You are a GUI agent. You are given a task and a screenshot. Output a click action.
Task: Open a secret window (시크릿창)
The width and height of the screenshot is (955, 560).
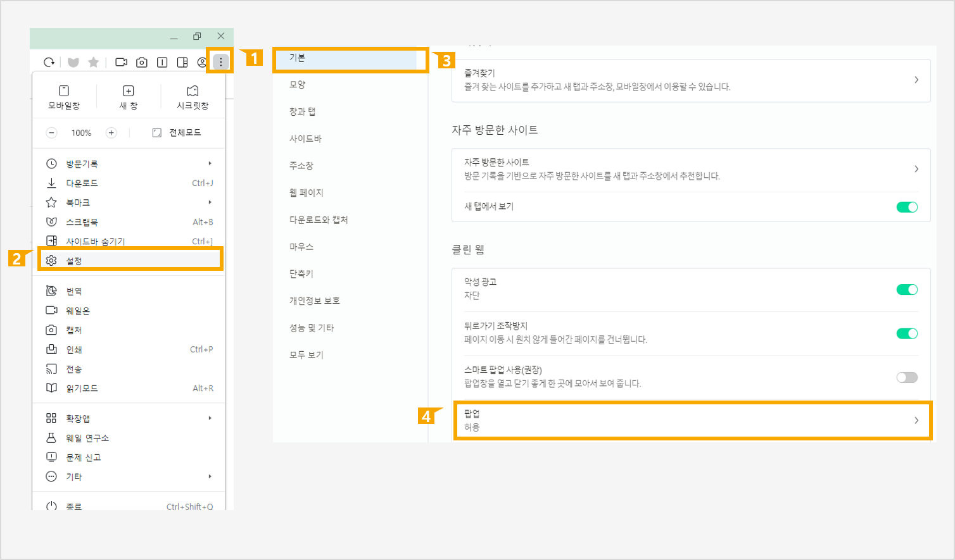(x=193, y=97)
